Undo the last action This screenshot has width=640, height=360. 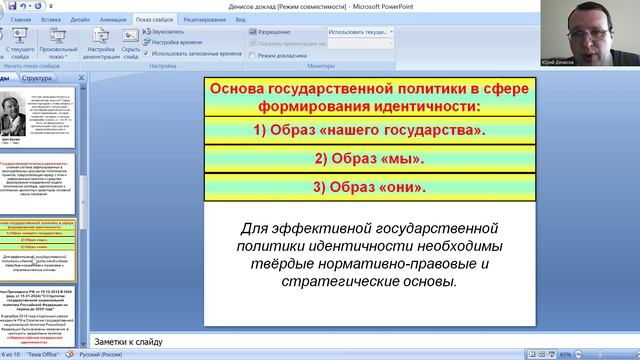pyautogui.click(x=23, y=6)
